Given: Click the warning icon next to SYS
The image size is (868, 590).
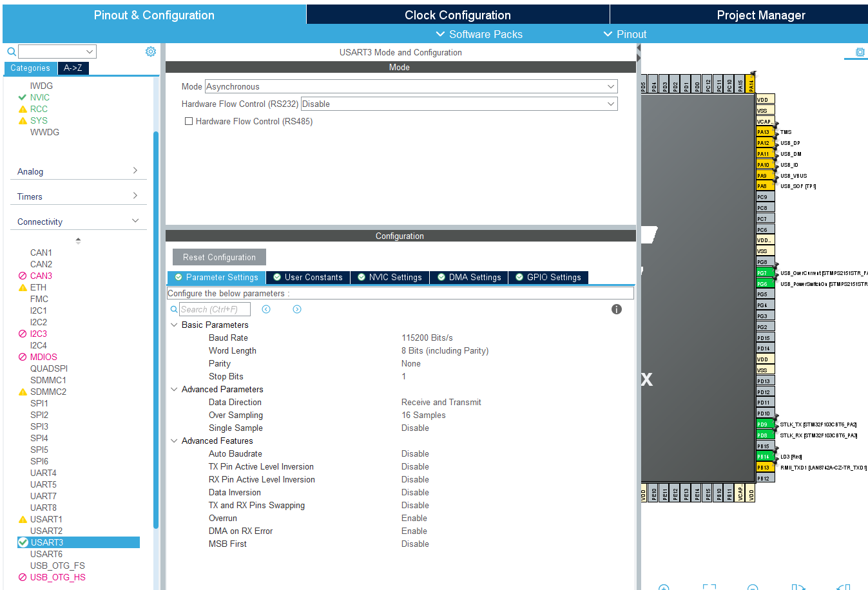Looking at the screenshot, I should pyautogui.click(x=23, y=121).
